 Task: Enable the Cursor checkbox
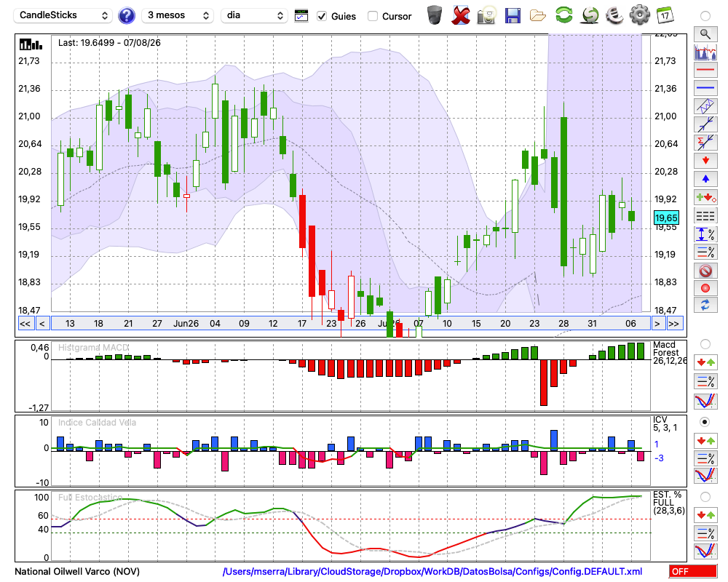[372, 16]
